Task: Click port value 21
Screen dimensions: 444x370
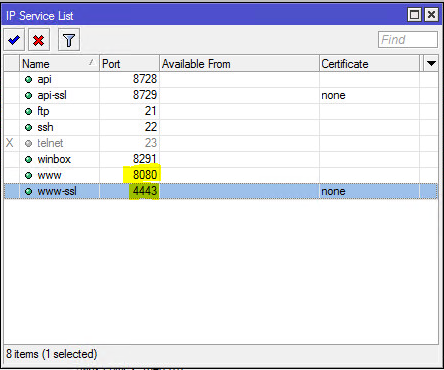Action: point(150,111)
